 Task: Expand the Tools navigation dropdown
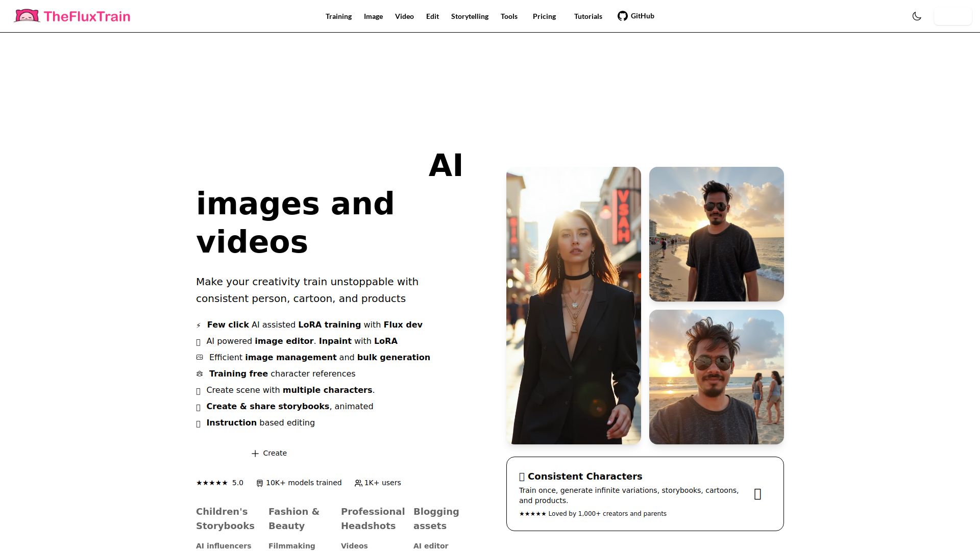[x=509, y=16]
